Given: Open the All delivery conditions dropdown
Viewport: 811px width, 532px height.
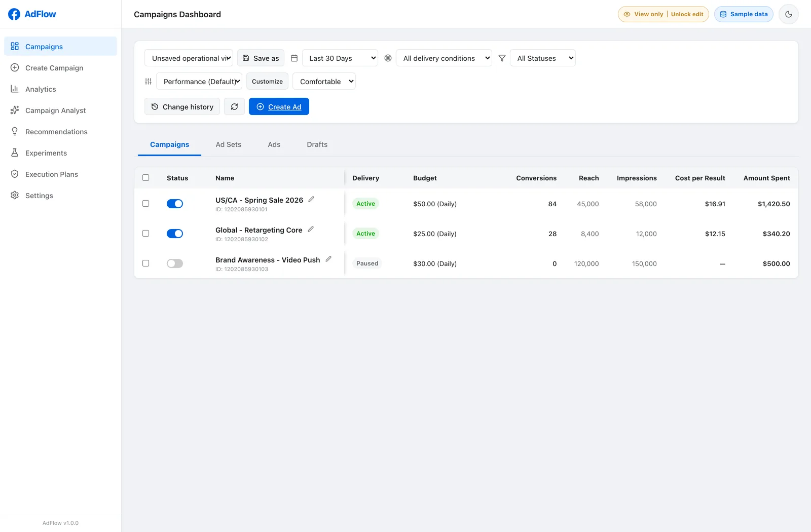Looking at the screenshot, I should point(444,58).
